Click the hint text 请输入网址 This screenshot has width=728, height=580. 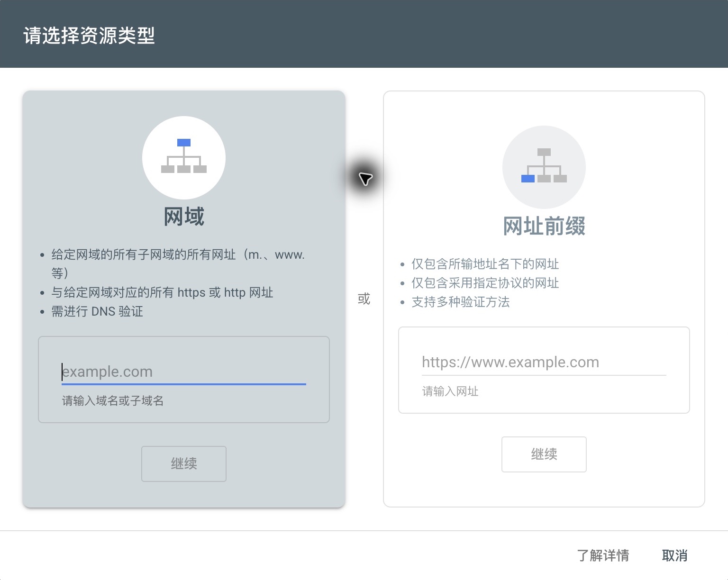[x=450, y=391]
